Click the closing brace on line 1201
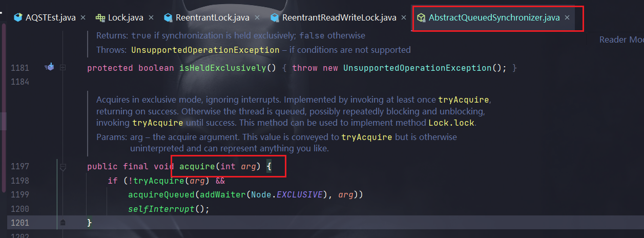 click(x=90, y=223)
